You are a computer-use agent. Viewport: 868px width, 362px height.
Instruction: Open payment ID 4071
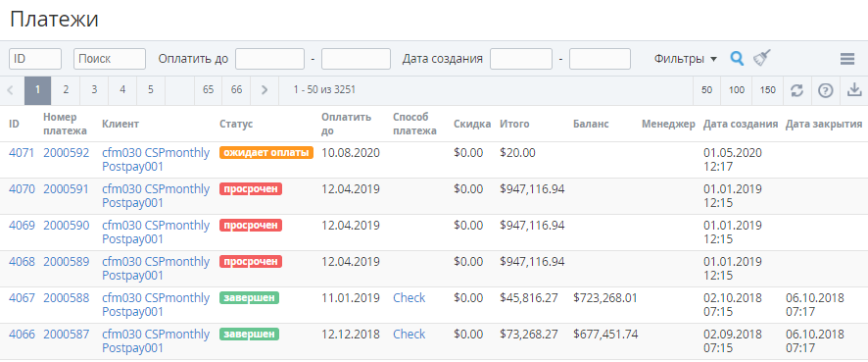click(x=22, y=152)
